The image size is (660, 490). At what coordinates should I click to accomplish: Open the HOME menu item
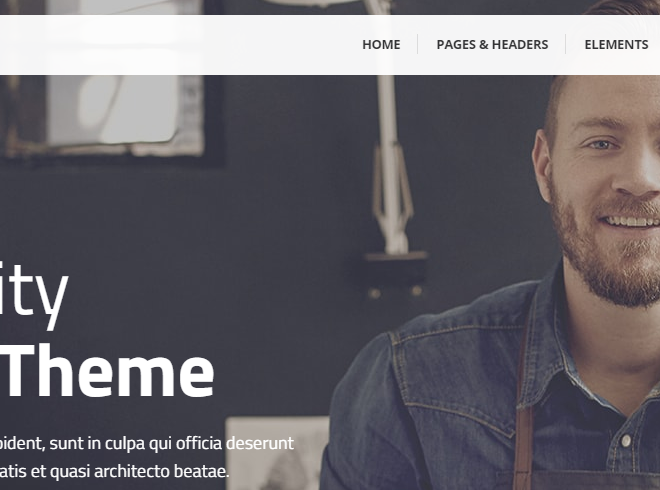click(381, 45)
